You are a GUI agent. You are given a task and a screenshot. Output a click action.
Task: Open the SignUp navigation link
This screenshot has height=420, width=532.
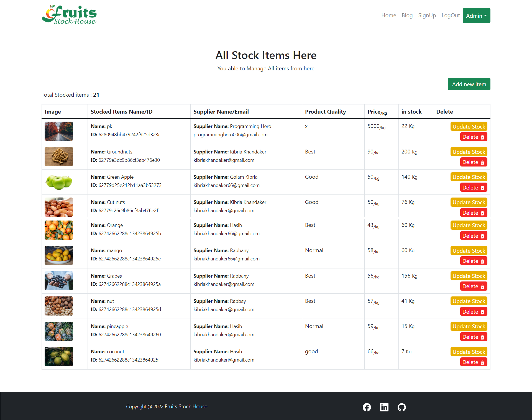[427, 15]
